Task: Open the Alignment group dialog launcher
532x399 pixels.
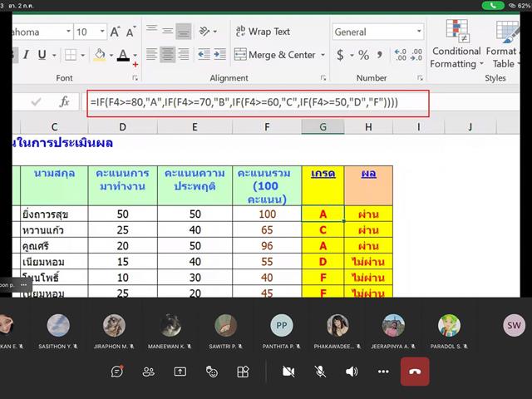Action: [323, 78]
